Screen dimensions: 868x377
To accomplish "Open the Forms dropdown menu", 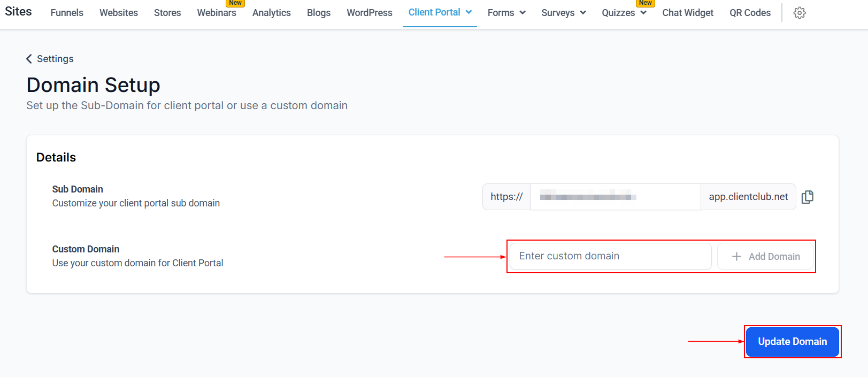I will click(506, 13).
